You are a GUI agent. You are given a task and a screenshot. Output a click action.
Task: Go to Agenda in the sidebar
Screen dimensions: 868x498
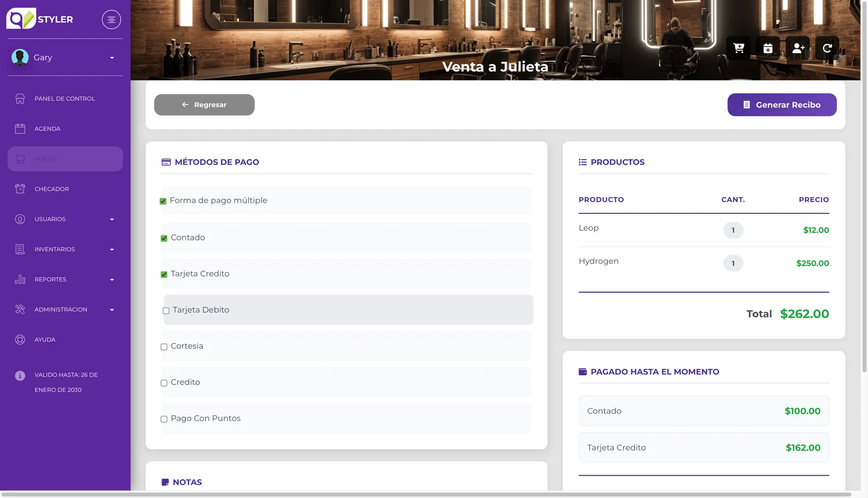coord(65,129)
